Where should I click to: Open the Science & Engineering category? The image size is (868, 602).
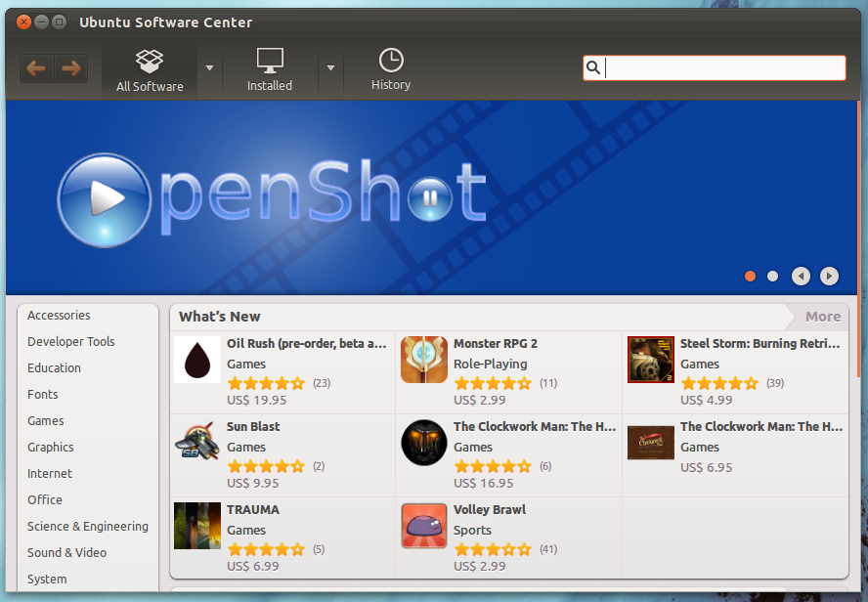tap(87, 526)
